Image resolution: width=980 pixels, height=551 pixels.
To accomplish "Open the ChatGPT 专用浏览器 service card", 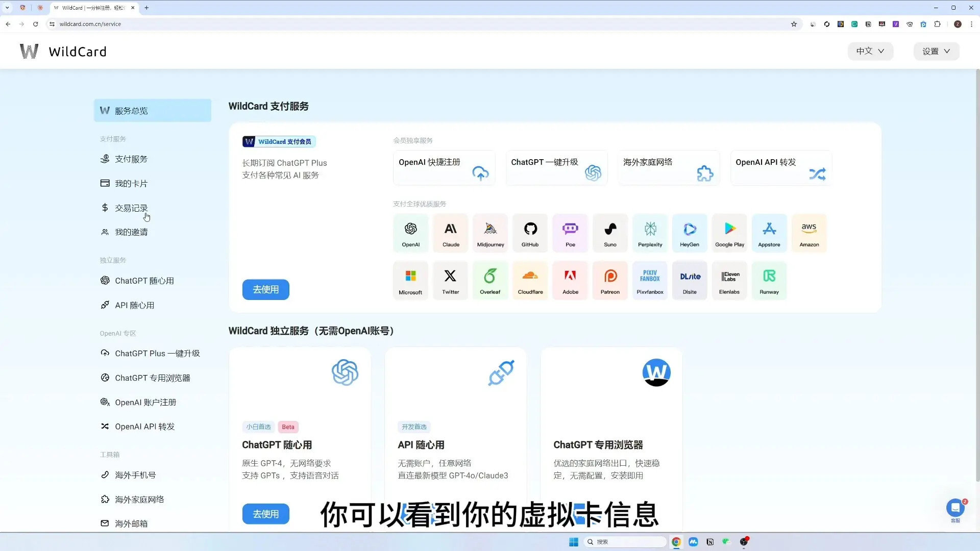I will pos(611,440).
